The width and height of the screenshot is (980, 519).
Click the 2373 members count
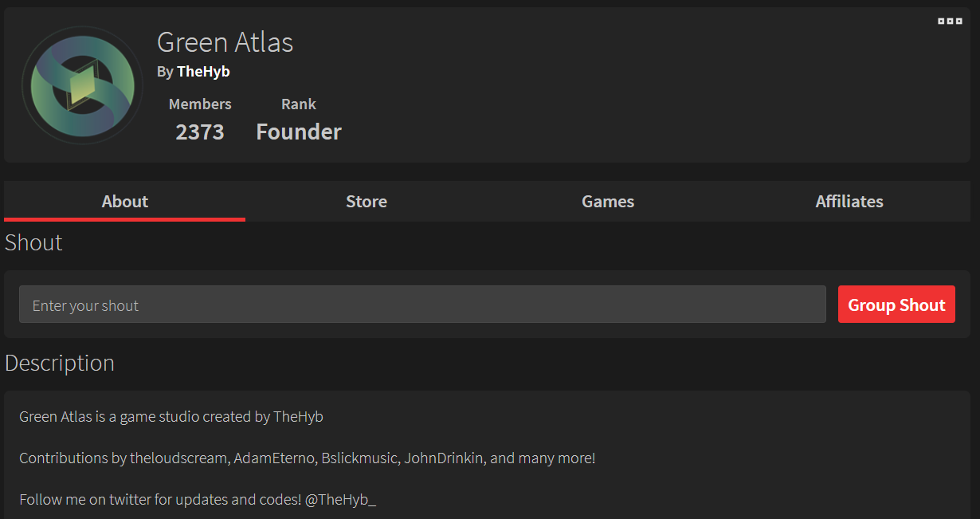pyautogui.click(x=200, y=132)
